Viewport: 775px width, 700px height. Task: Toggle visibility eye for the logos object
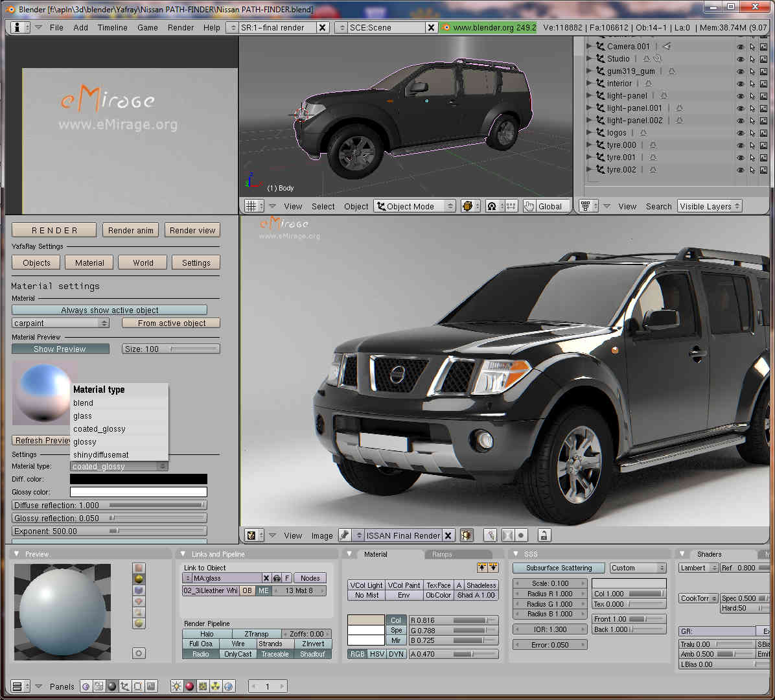(740, 133)
